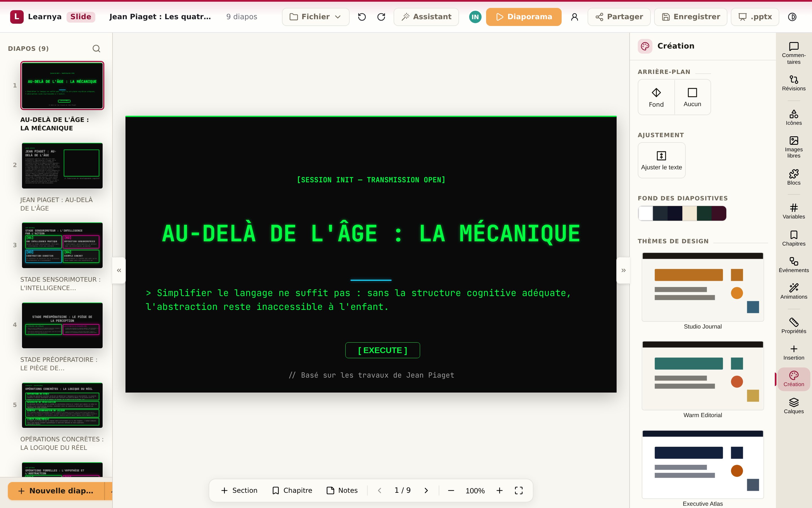
Task: Open the Fichier dropdown menu
Action: (315, 17)
